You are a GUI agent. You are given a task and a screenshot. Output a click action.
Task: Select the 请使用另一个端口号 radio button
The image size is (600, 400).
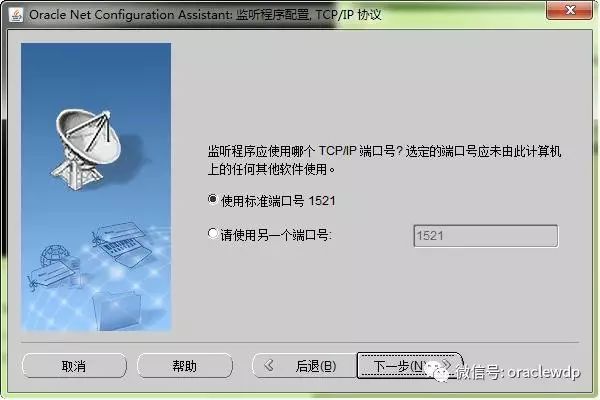[213, 233]
